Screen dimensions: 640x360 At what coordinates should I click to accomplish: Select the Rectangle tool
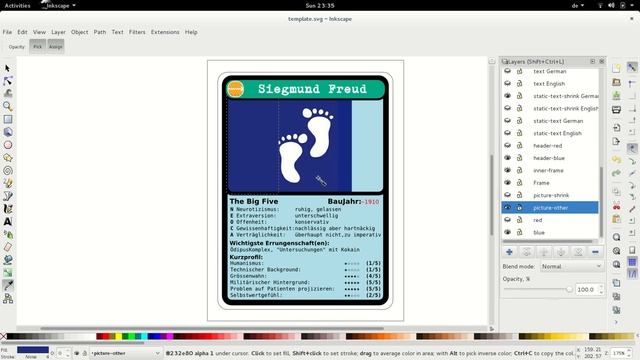[7, 119]
